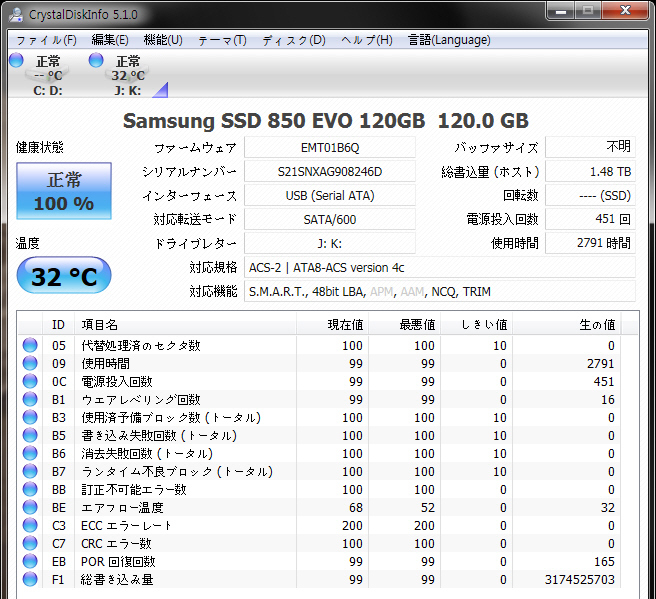Click the 現在値 column header
Image resolution: width=656 pixels, height=599 pixels.
332,325
